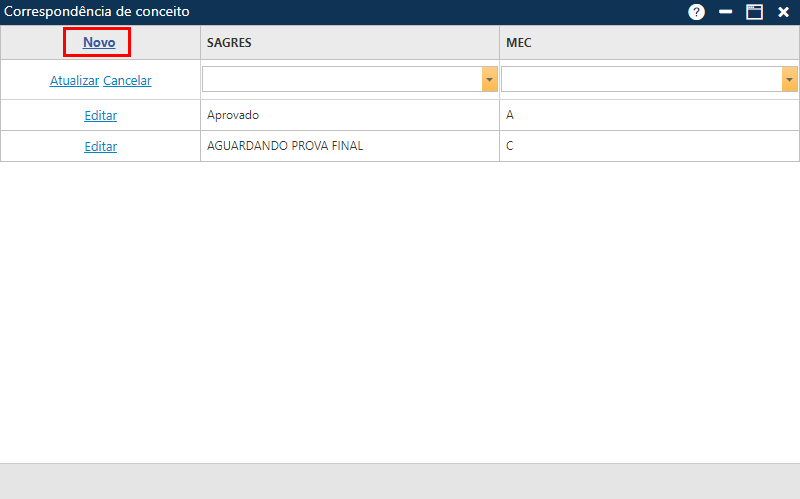The height and width of the screenshot is (499, 800).
Task: Select the MEC cell with value A
Action: (510, 115)
